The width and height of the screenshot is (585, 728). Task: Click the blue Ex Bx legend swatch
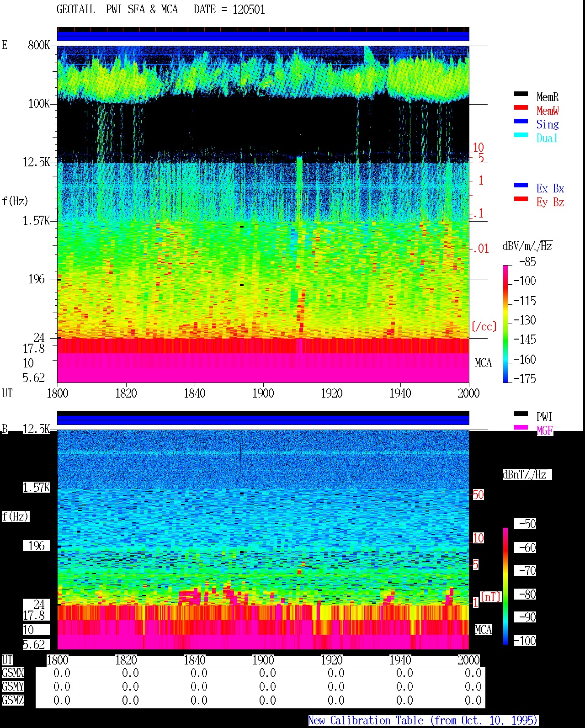tap(521, 185)
